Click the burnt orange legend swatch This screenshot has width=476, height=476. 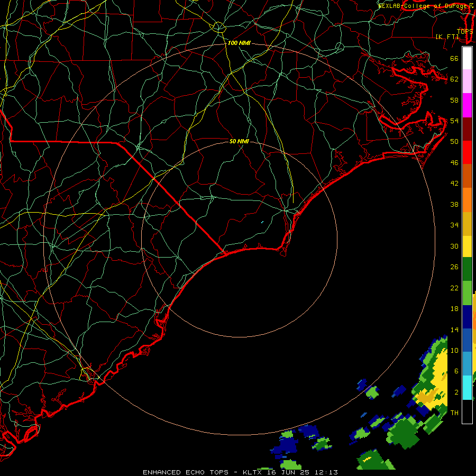click(467, 176)
